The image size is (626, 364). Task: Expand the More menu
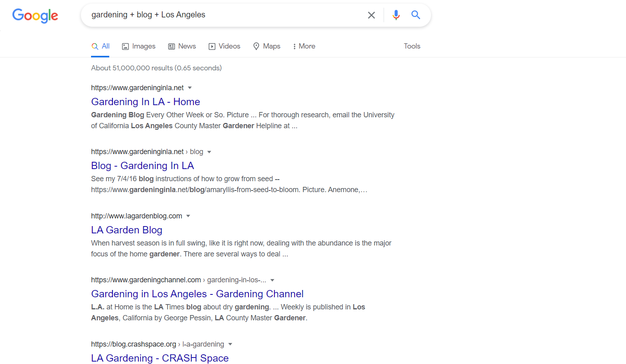304,46
